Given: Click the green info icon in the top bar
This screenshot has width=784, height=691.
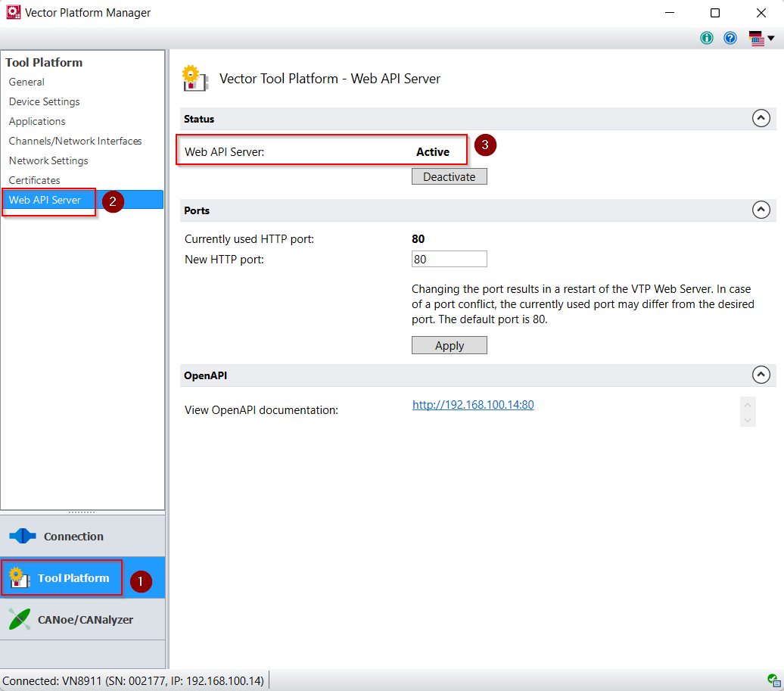Looking at the screenshot, I should pos(707,38).
